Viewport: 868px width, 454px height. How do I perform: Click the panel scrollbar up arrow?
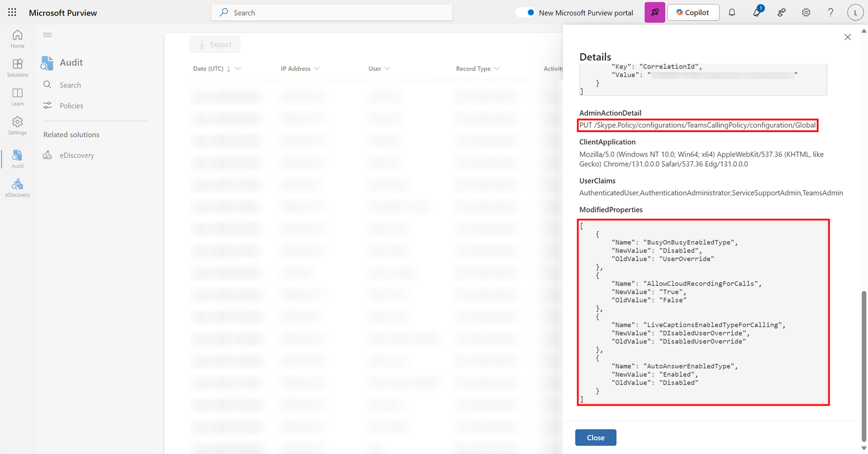coord(864,31)
